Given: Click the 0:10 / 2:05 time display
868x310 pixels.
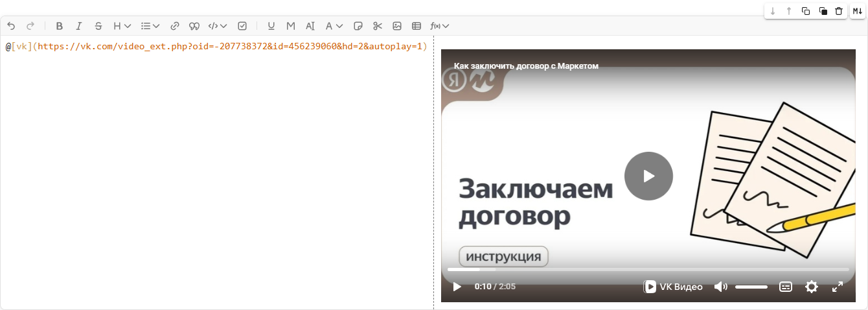Looking at the screenshot, I should coord(495,287).
